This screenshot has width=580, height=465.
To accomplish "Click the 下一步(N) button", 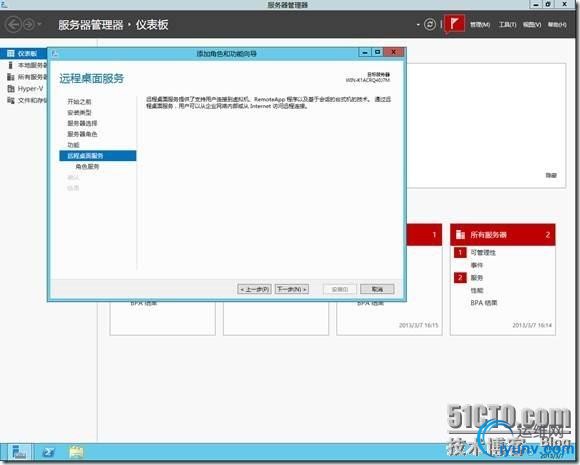I will (292, 289).
